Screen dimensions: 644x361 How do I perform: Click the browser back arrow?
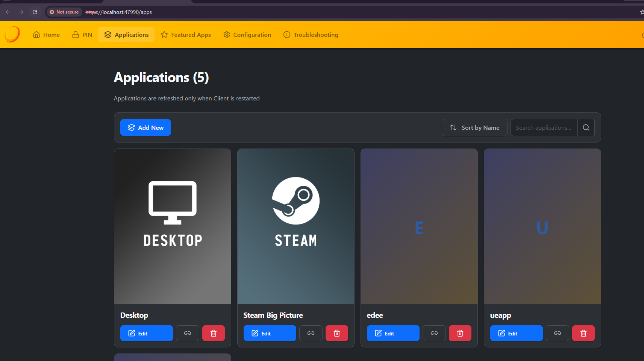(8, 12)
